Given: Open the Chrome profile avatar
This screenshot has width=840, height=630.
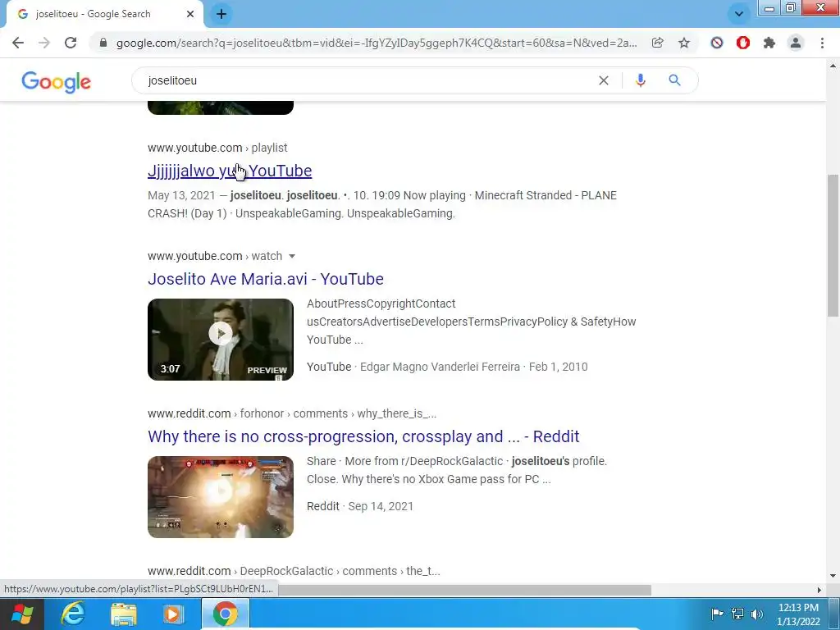Looking at the screenshot, I should pyautogui.click(x=796, y=43).
